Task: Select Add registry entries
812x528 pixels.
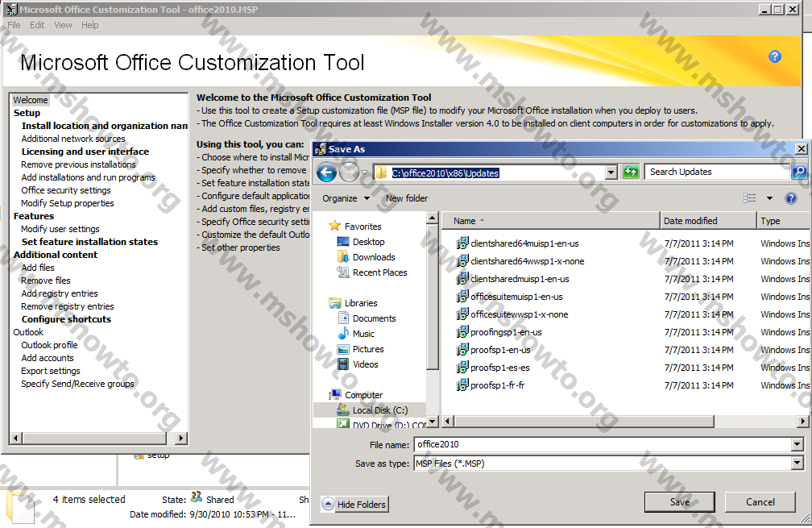Action: [59, 293]
